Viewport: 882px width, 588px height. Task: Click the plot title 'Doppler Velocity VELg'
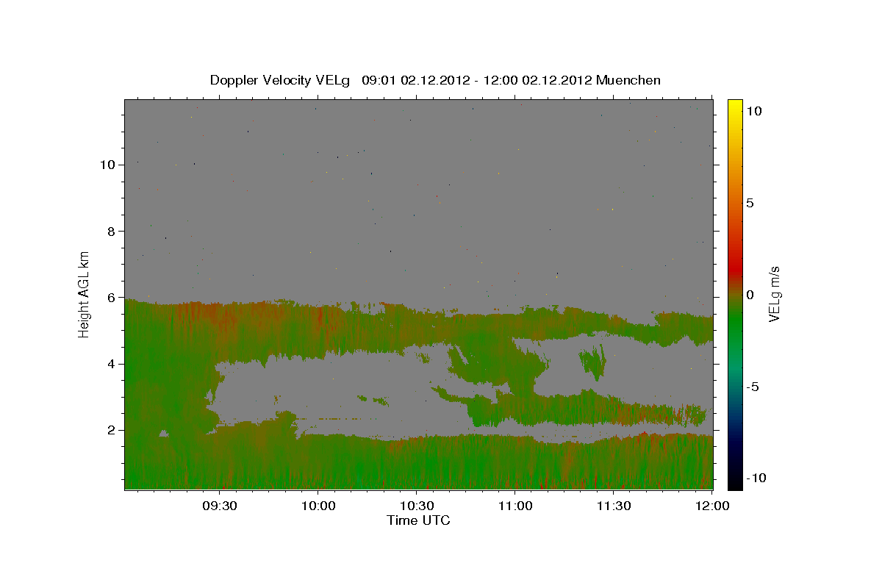pyautogui.click(x=282, y=80)
